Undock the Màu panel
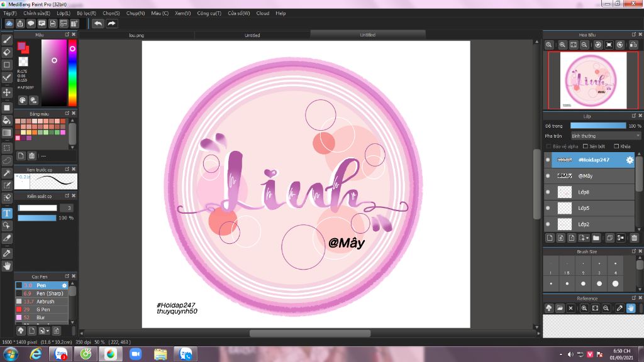Image resolution: width=644 pixels, height=362 pixels. pyautogui.click(x=67, y=35)
